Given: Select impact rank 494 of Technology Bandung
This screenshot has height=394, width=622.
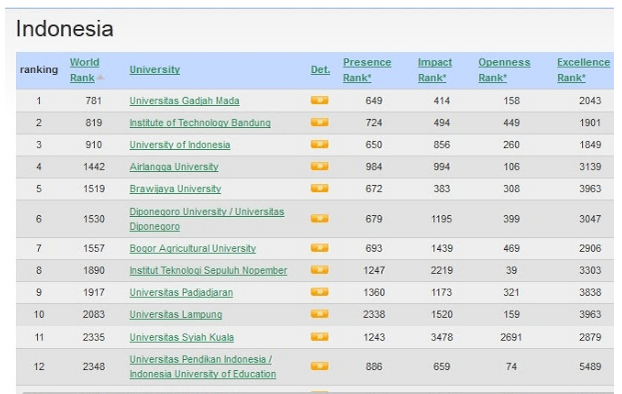Looking at the screenshot, I should point(442,123).
